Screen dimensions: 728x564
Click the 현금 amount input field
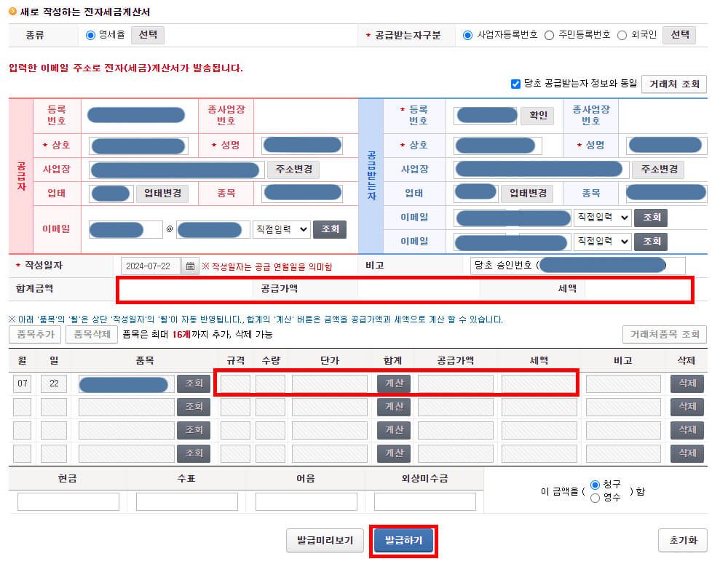tap(68, 501)
